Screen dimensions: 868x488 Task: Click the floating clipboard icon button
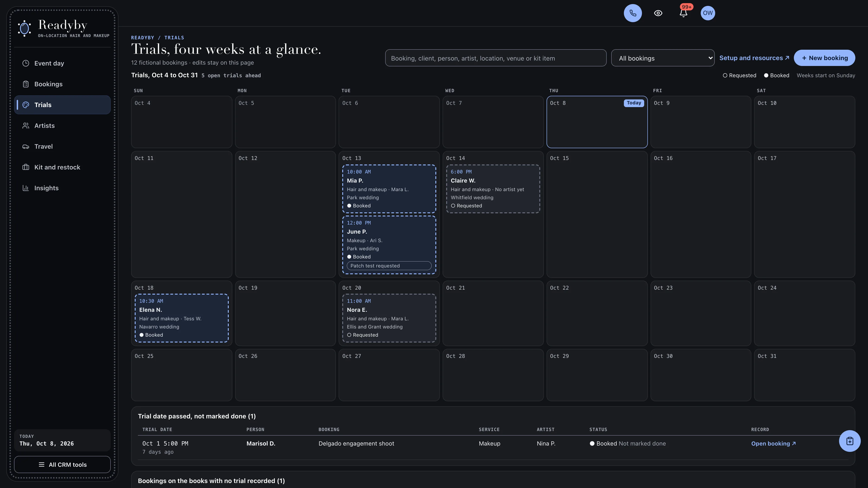(849, 441)
